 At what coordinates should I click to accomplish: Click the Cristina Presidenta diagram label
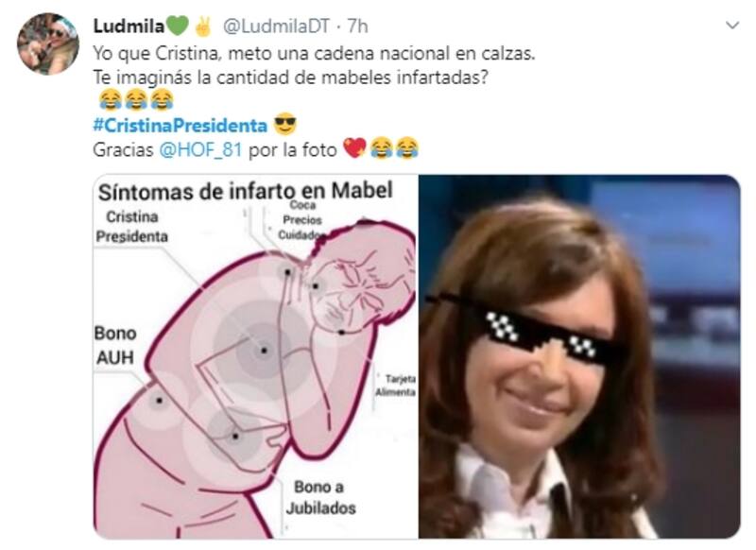click(x=131, y=227)
